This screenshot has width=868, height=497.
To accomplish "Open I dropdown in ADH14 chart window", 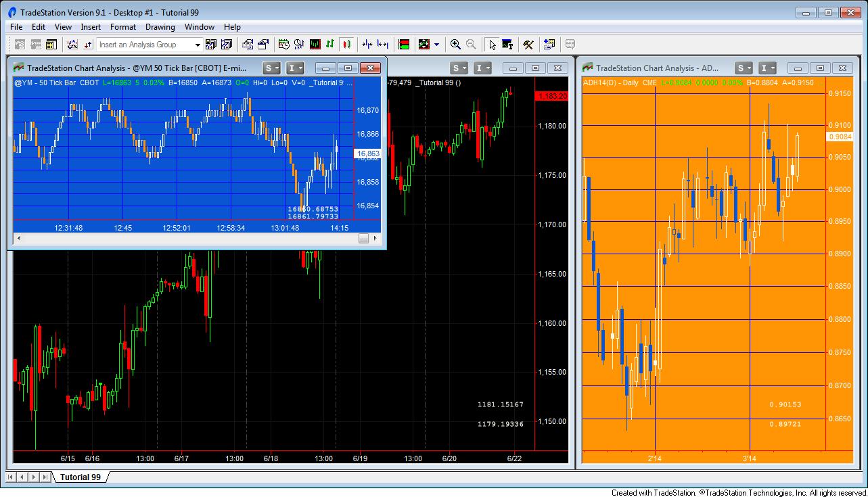I will pyautogui.click(x=768, y=68).
